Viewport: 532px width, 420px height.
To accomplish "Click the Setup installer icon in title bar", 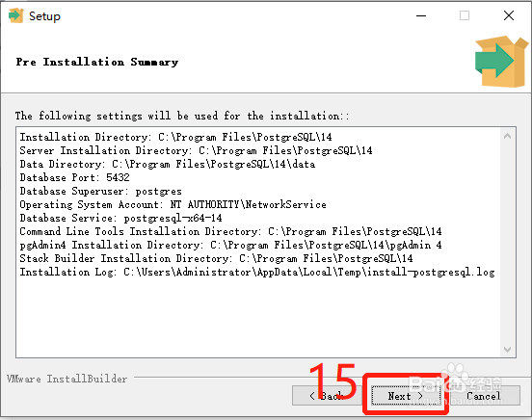I will coord(16,15).
